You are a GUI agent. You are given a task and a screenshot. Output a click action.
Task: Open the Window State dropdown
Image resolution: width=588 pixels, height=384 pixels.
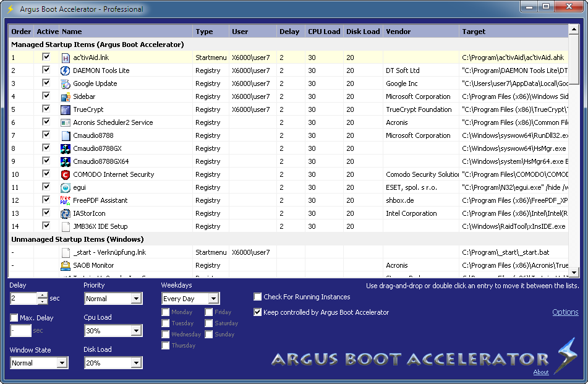(x=62, y=364)
